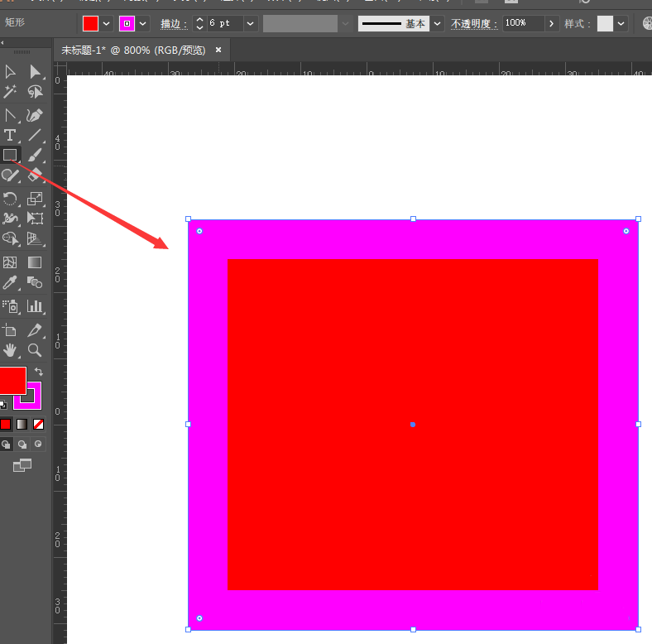Select the Scale tool
Screen dimensions: 652x644
(x=35, y=199)
